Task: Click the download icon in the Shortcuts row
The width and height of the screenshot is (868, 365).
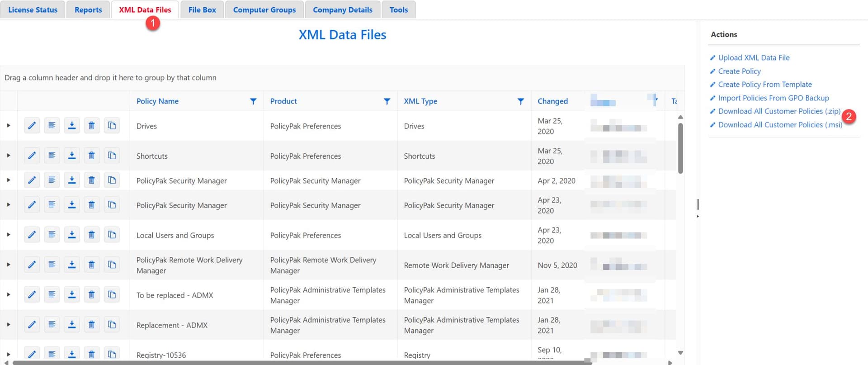Action: (71, 156)
